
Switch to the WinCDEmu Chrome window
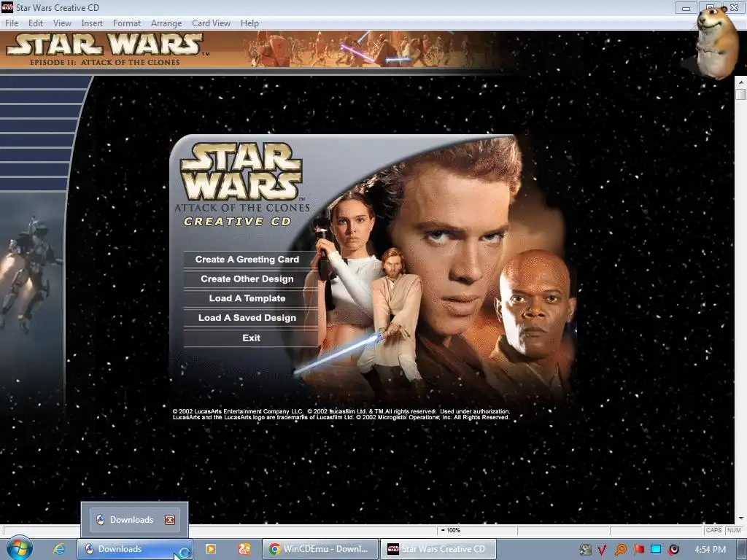[x=320, y=549]
